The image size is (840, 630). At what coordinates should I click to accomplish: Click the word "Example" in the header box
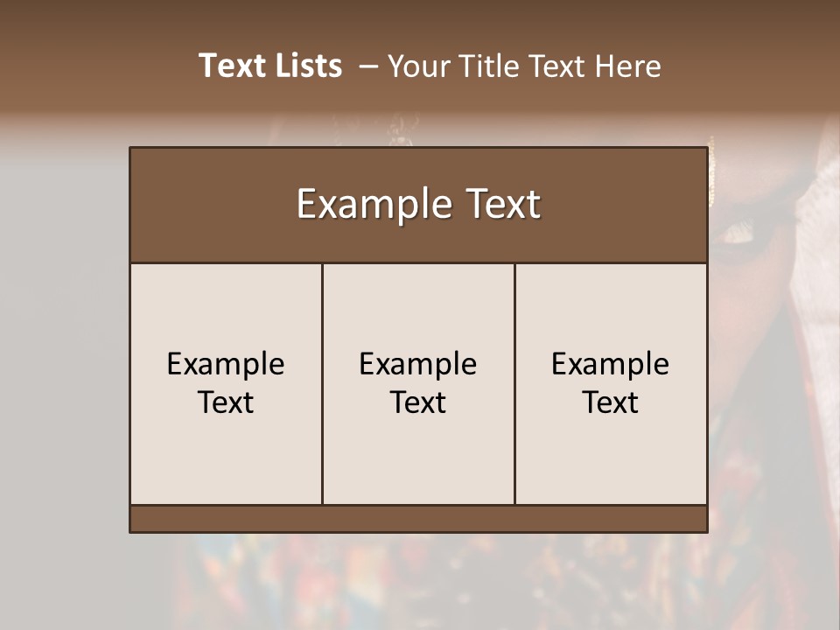pyautogui.click(x=374, y=204)
